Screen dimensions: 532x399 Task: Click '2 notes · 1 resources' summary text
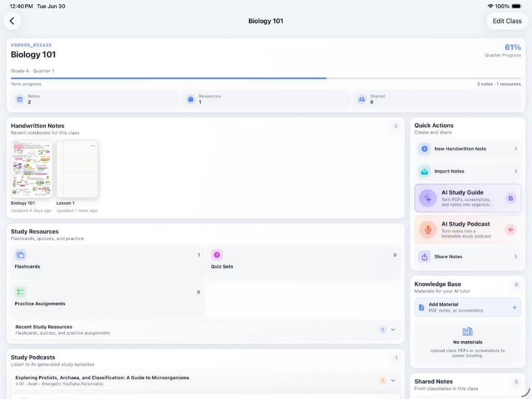pos(499,84)
